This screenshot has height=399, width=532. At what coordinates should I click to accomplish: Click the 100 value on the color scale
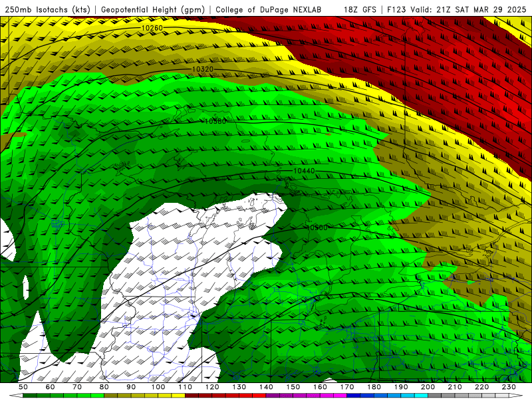[158, 387]
